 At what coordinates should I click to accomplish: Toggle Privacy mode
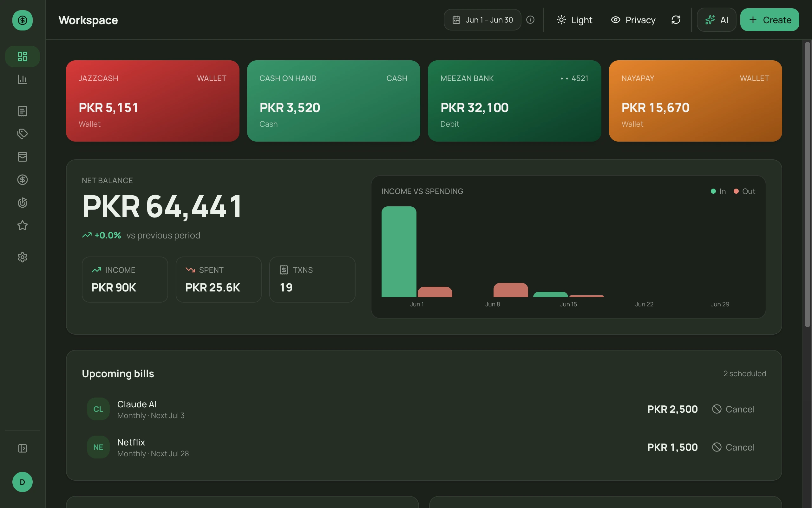pyautogui.click(x=633, y=20)
